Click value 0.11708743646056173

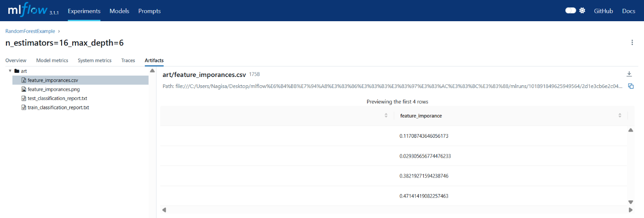point(424,136)
